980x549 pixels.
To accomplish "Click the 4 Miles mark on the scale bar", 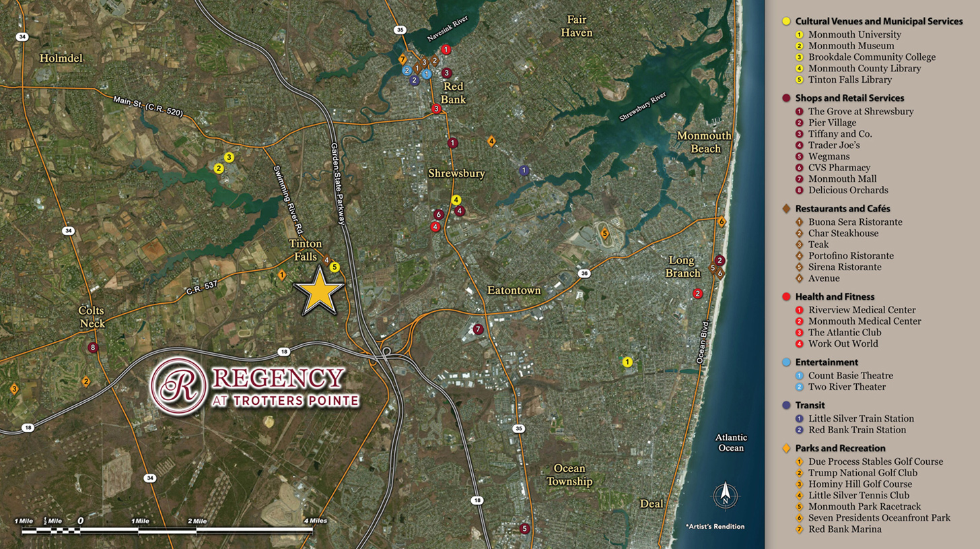I will 314,521.
